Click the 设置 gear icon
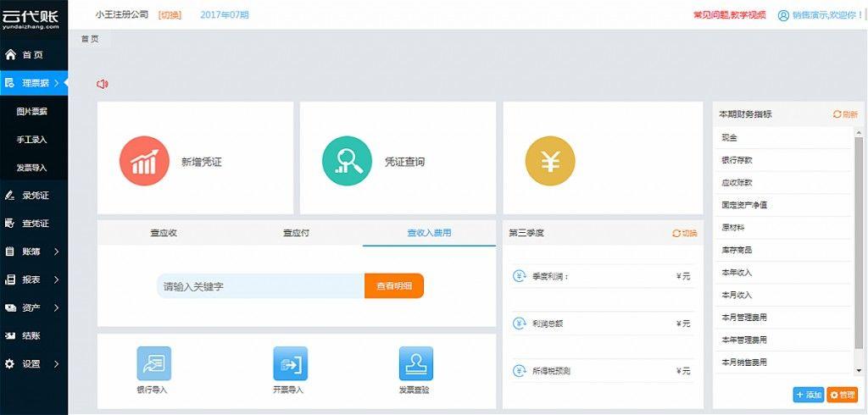 (10, 364)
